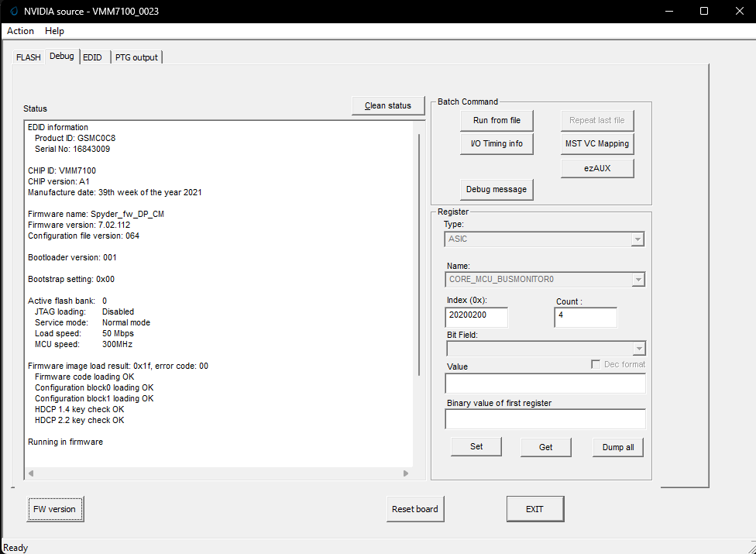Expand the register Type dropdown (ASIC)
Screen dimensions: 756x554
637,239
